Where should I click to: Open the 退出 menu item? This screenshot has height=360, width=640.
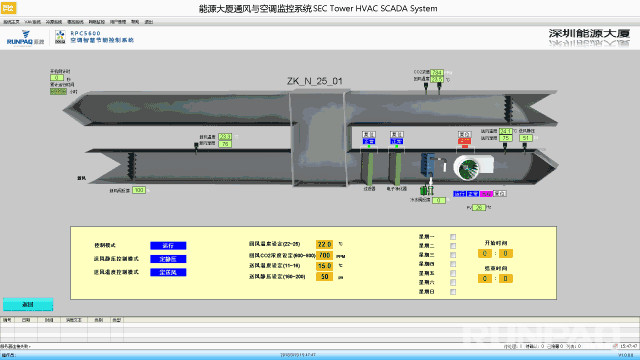149,22
